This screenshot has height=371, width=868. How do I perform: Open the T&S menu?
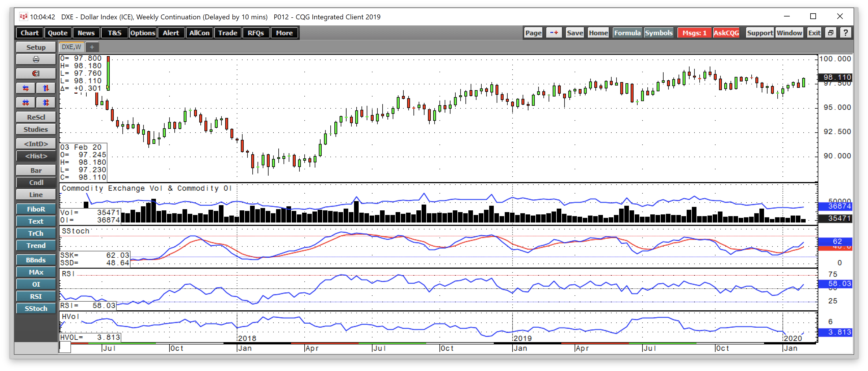[114, 33]
